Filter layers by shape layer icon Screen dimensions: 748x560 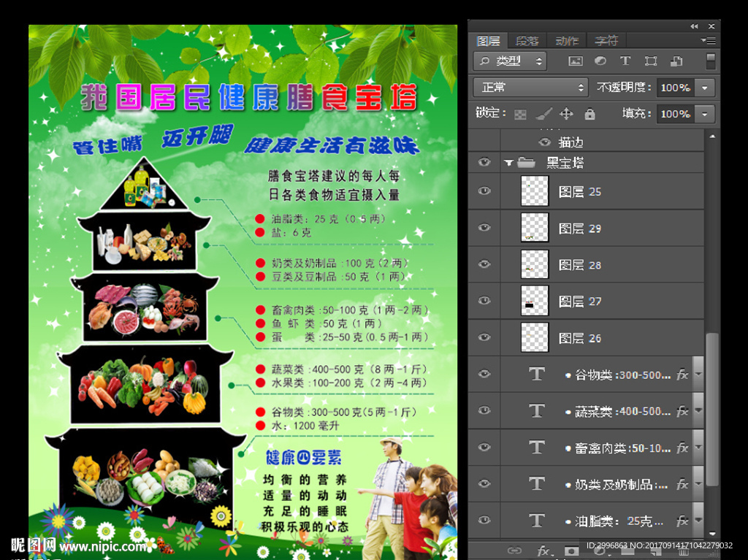pos(651,61)
